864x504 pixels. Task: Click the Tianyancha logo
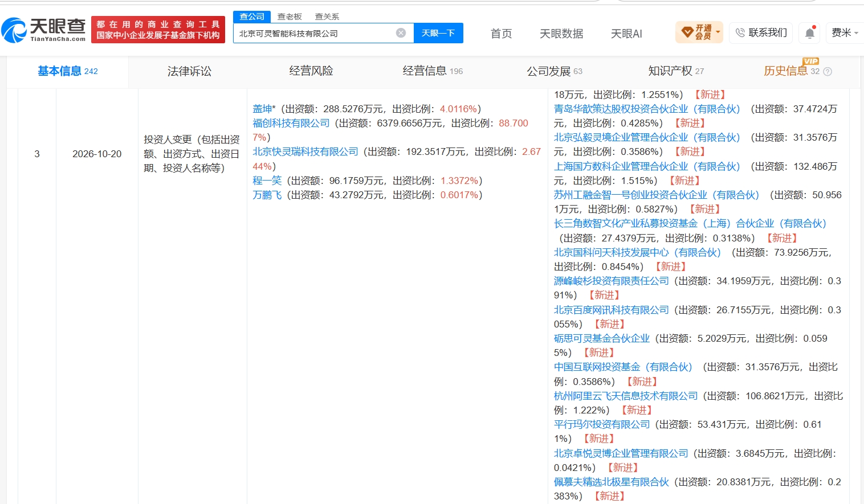[x=43, y=30]
